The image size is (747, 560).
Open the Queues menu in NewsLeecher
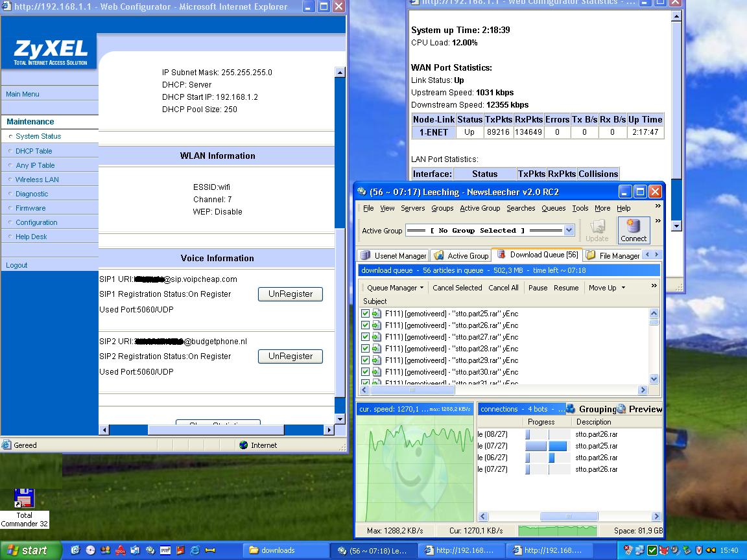(554, 208)
